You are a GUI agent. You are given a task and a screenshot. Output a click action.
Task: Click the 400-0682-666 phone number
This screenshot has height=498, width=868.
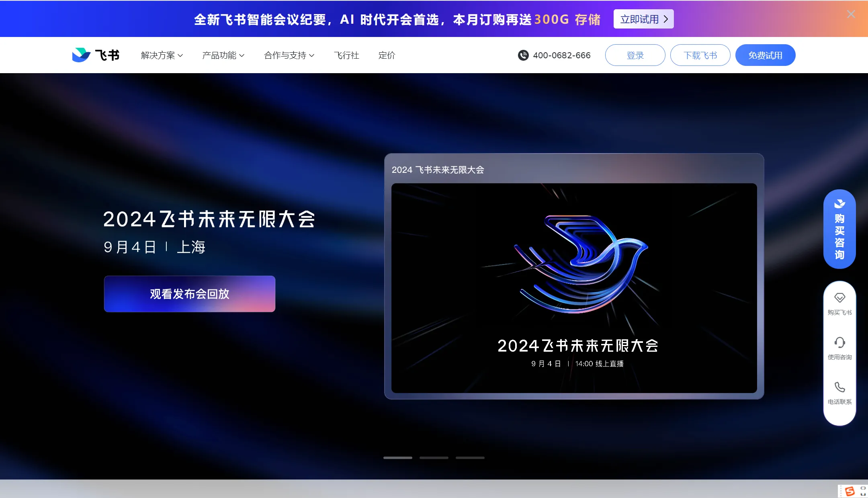point(562,55)
